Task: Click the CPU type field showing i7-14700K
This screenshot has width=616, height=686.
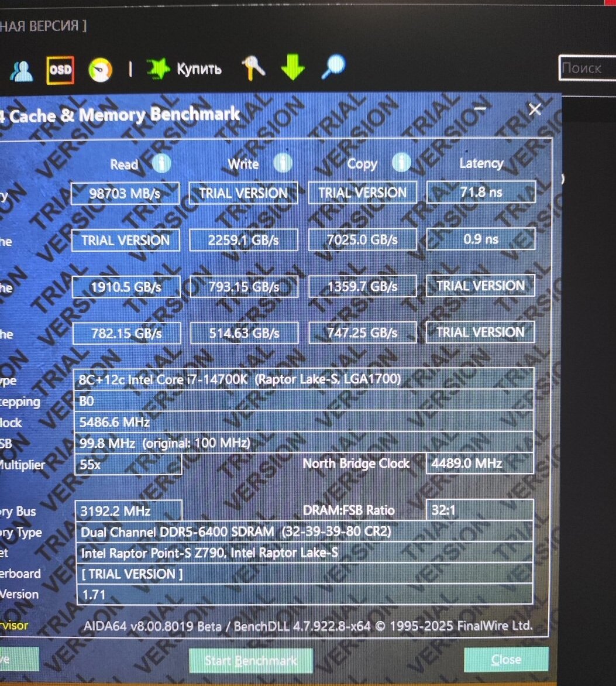Action: (304, 379)
